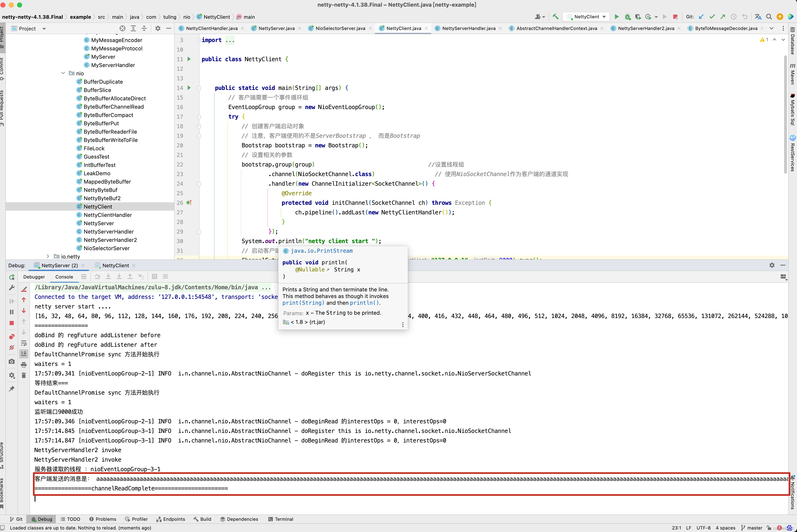This screenshot has height=532, width=797.
Task: Open println() link in documentation popup
Action: point(364,303)
